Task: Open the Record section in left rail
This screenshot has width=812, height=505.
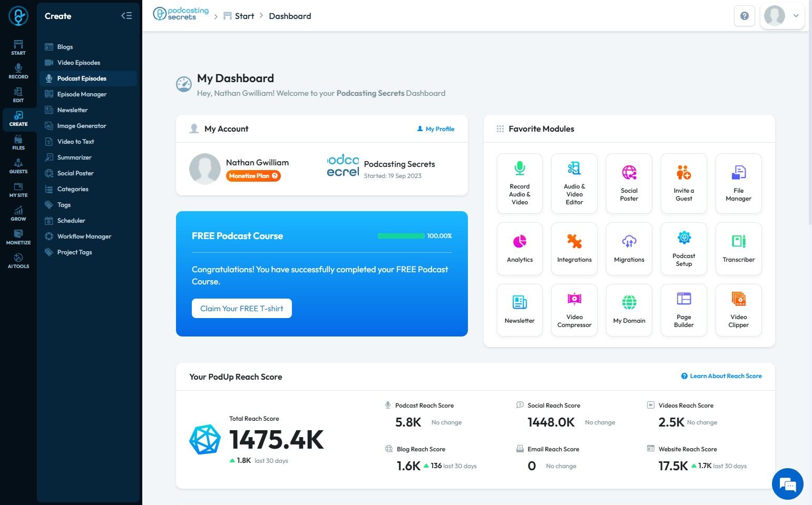Action: [x=18, y=71]
